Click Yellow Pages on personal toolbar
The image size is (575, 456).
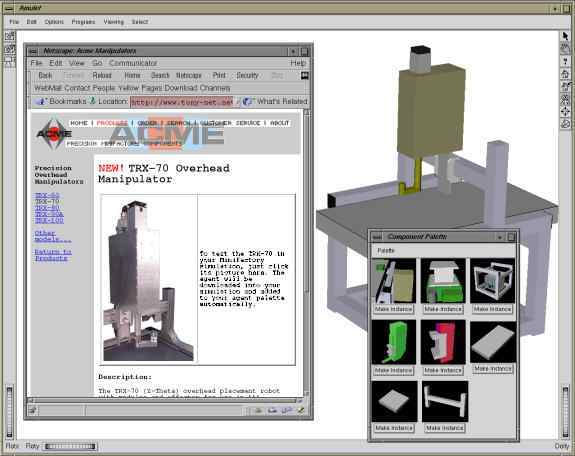pyautogui.click(x=140, y=88)
